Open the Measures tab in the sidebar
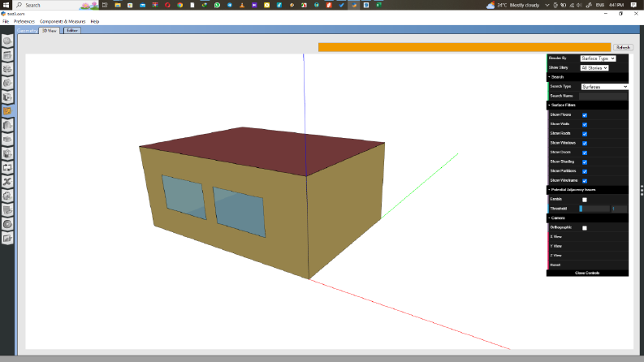 pos(7,209)
